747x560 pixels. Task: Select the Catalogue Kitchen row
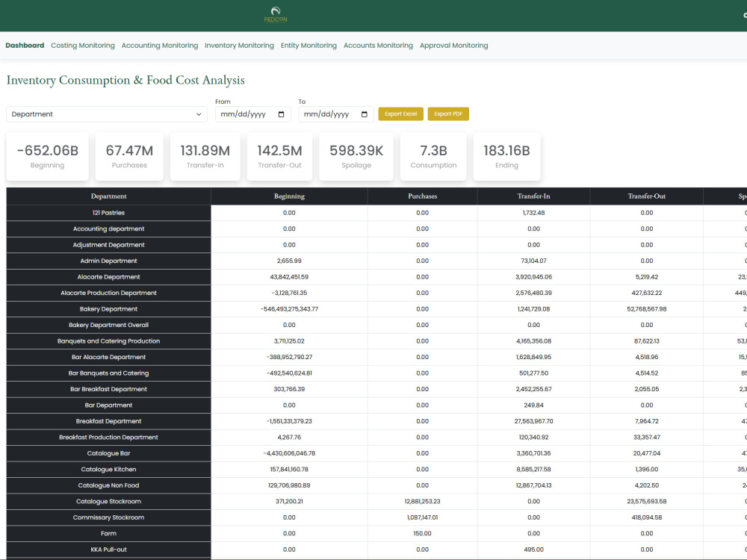108,470
